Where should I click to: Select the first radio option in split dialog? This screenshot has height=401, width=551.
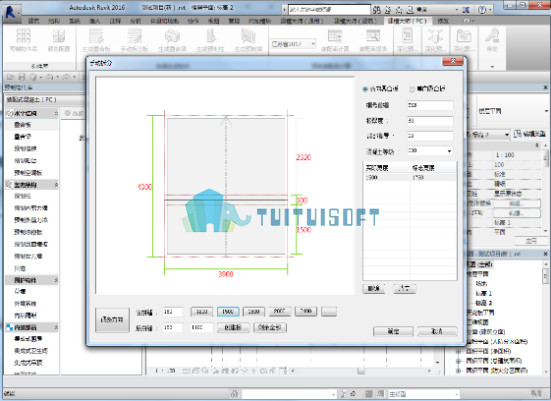tap(365, 89)
